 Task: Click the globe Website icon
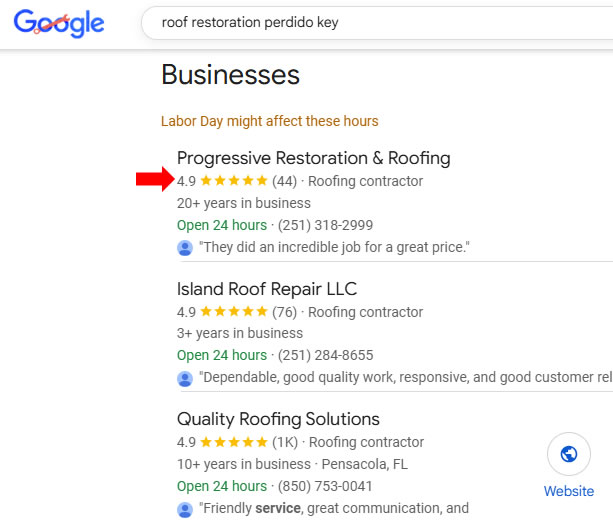569,455
